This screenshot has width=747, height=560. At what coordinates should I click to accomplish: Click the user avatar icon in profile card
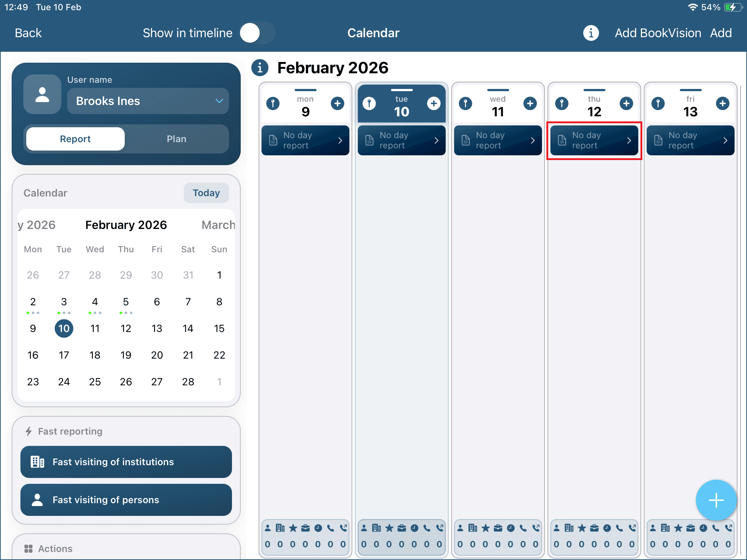pyautogui.click(x=42, y=95)
